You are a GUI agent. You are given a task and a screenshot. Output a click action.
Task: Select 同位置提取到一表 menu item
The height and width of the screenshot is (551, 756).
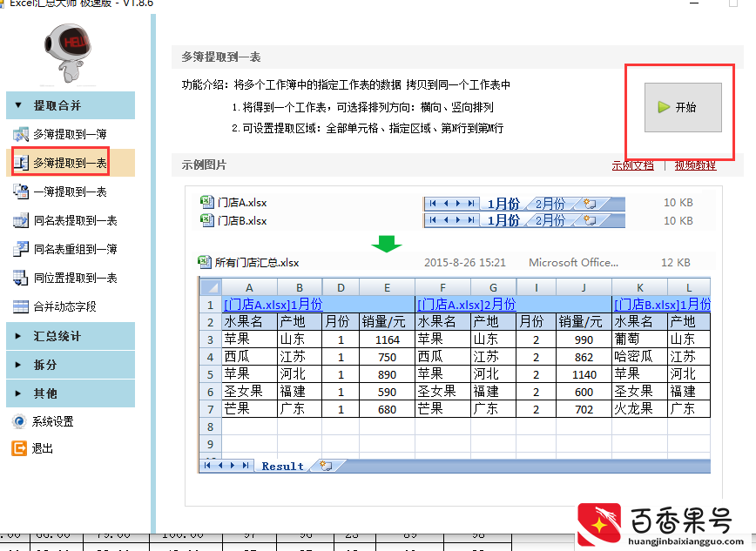point(71,278)
